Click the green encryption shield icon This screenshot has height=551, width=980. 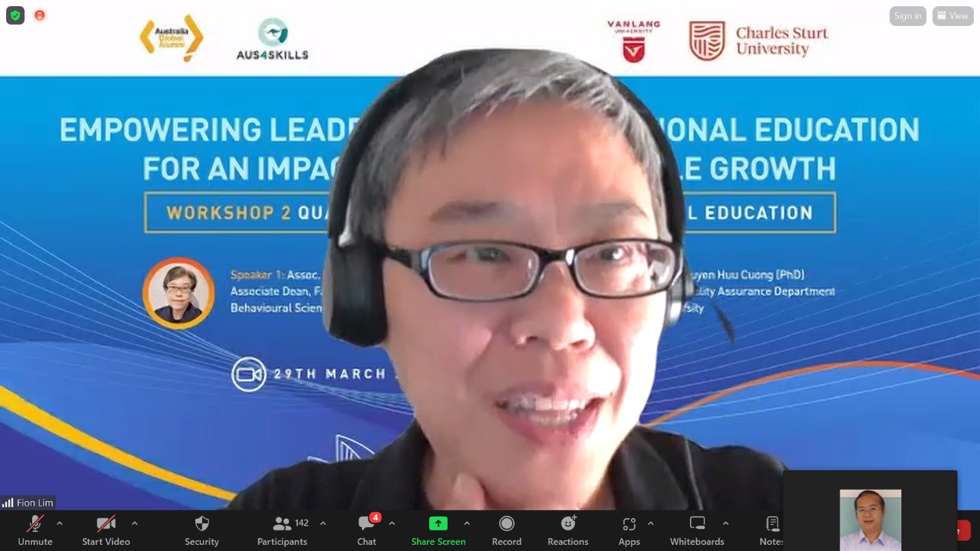15,15
